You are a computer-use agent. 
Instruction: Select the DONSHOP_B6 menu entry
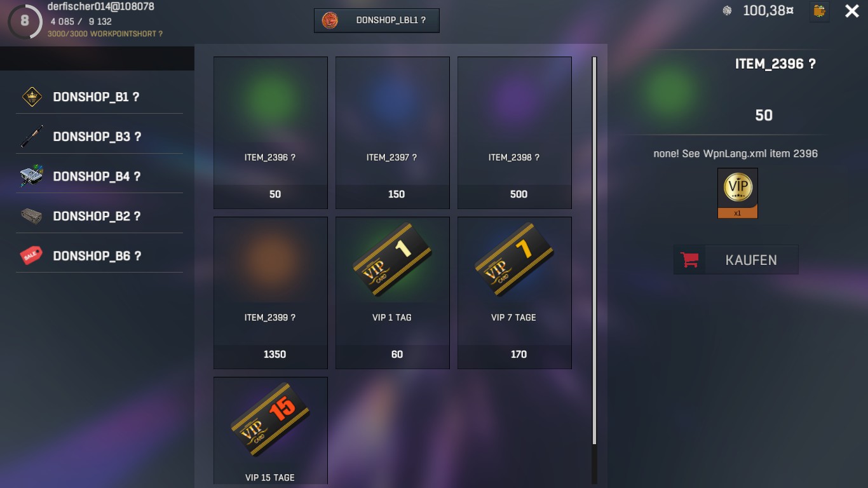click(x=99, y=255)
